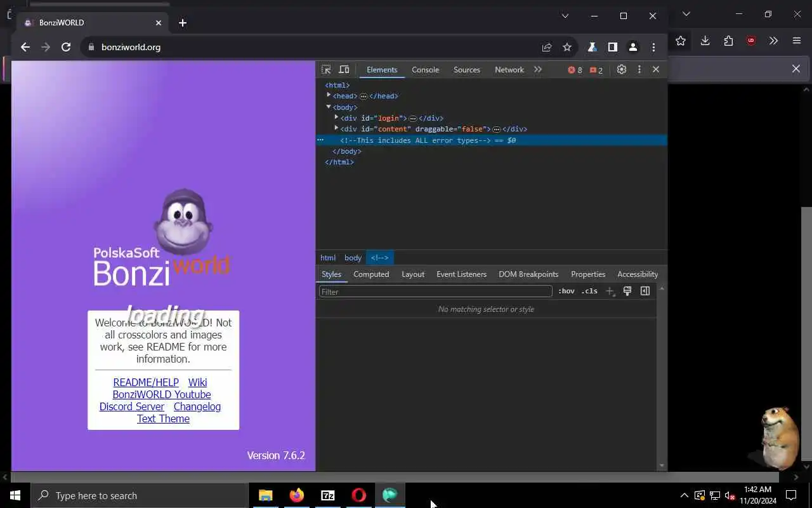
Task: Open Windows Start menu
Action: (15, 495)
